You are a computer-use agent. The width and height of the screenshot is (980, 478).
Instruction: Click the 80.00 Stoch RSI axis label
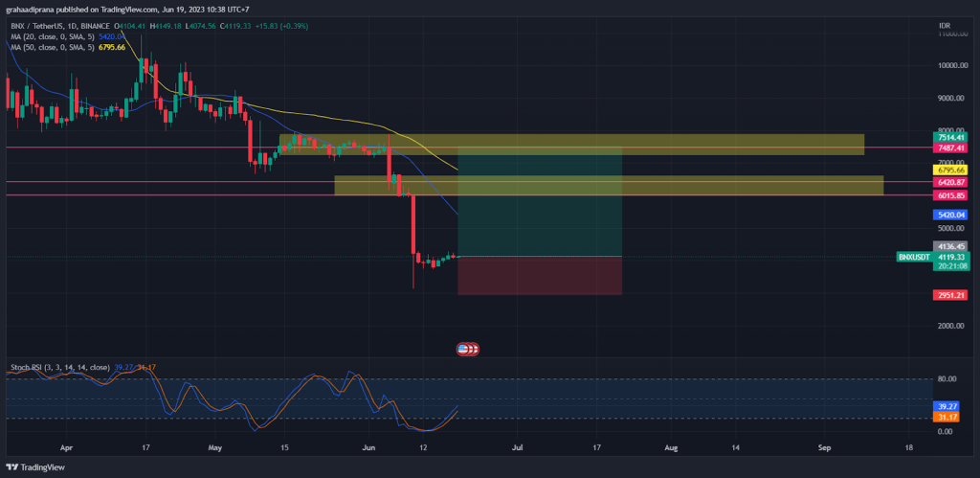click(x=946, y=379)
